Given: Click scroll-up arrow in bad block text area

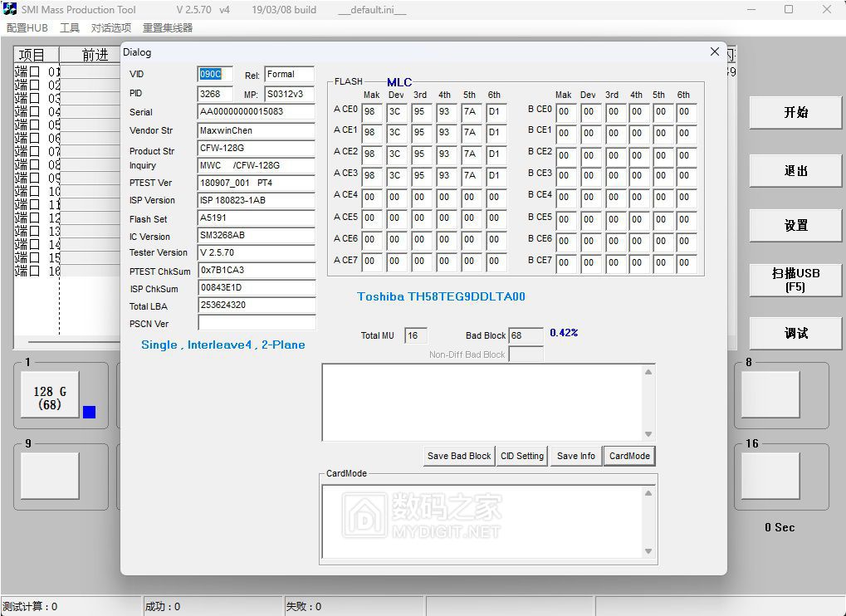Looking at the screenshot, I should (x=648, y=372).
